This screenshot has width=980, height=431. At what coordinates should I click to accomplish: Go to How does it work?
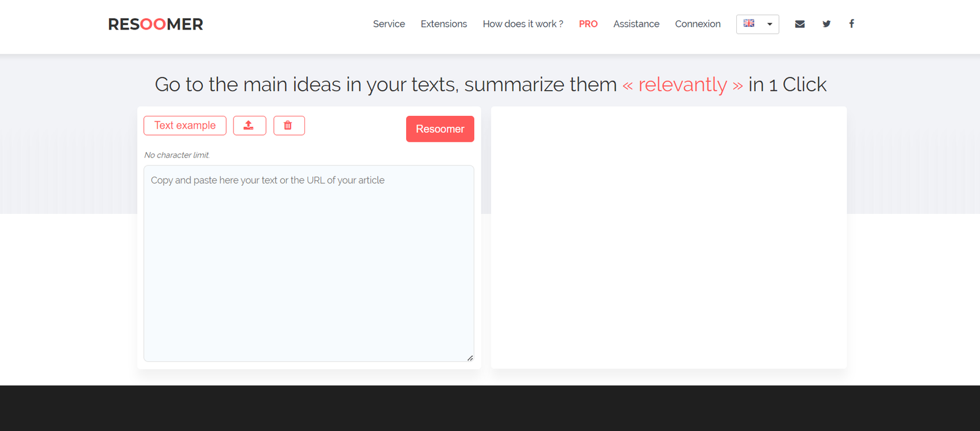click(522, 24)
